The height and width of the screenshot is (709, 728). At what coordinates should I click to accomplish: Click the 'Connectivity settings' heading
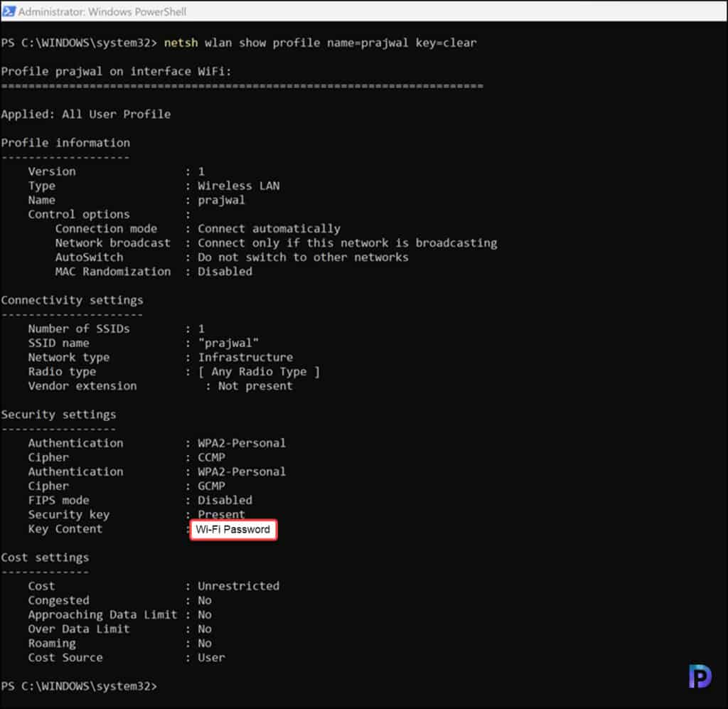(72, 300)
